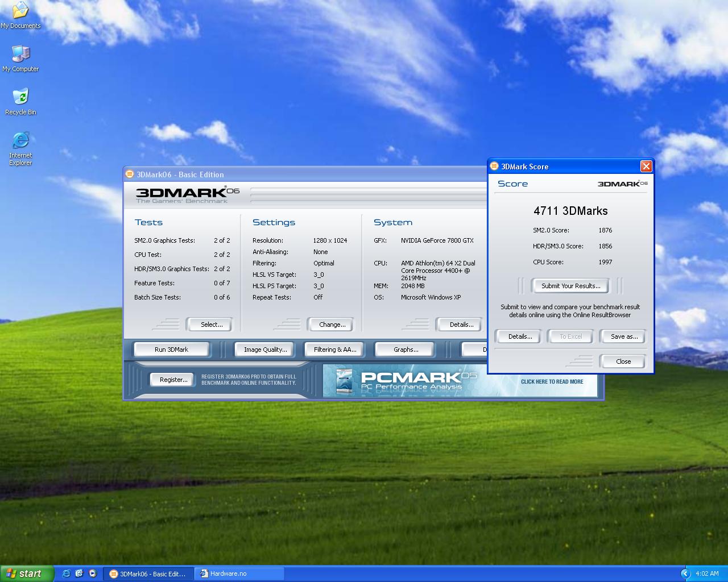Click the Windows Media Player quick launch icon
Image resolution: width=728 pixels, height=582 pixels.
tap(92, 573)
